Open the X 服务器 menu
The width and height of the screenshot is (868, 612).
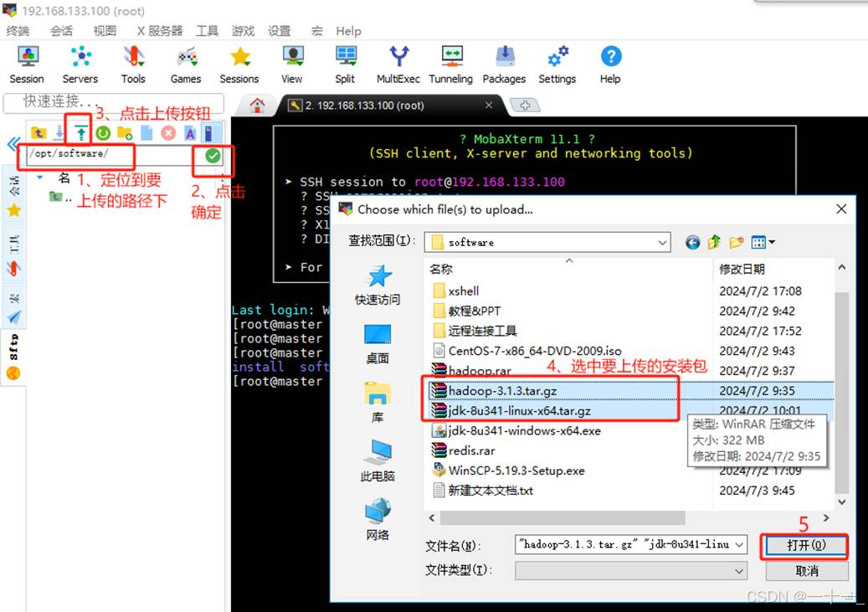click(160, 31)
